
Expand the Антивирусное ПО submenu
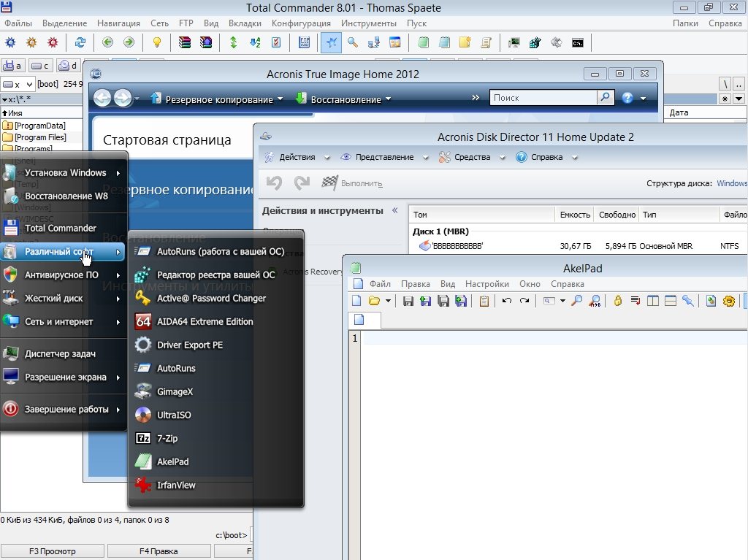62,275
